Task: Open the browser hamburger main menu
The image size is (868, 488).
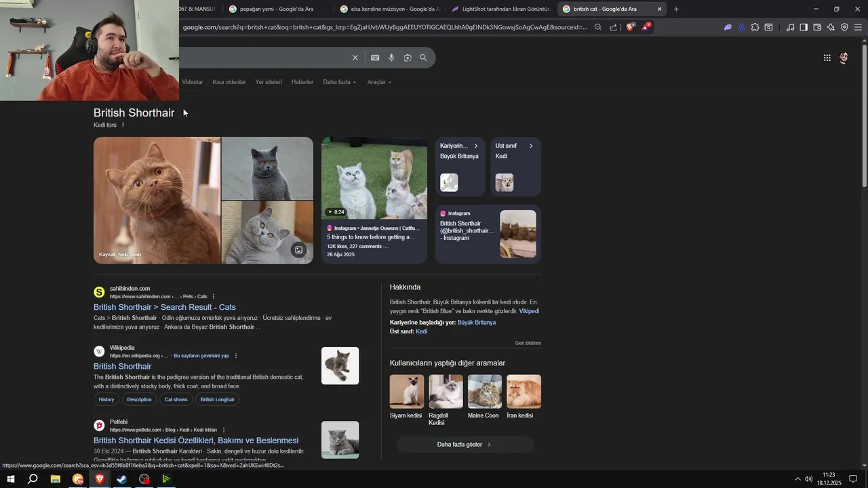Action: click(x=858, y=27)
